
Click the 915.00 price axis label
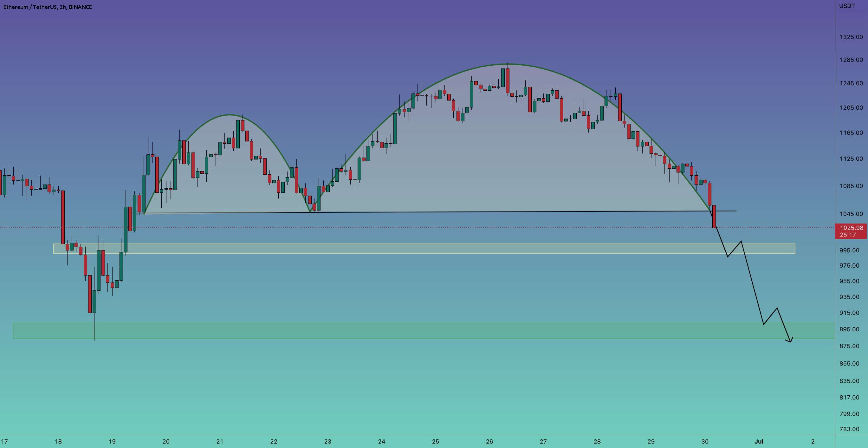[850, 313]
